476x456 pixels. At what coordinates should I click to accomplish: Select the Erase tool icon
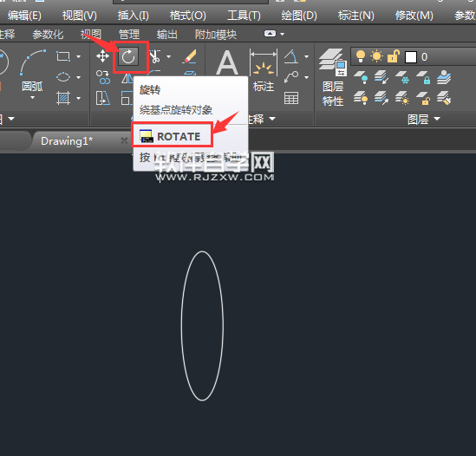pyautogui.click(x=190, y=56)
